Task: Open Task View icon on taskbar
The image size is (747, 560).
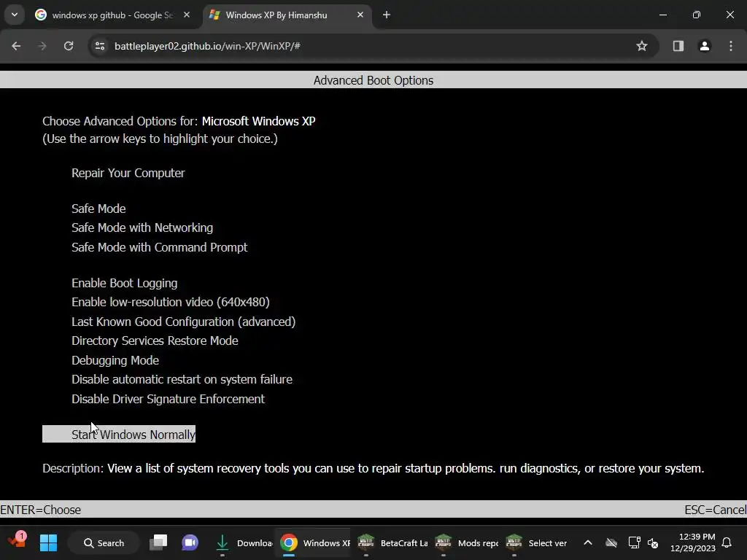Action: 158,542
